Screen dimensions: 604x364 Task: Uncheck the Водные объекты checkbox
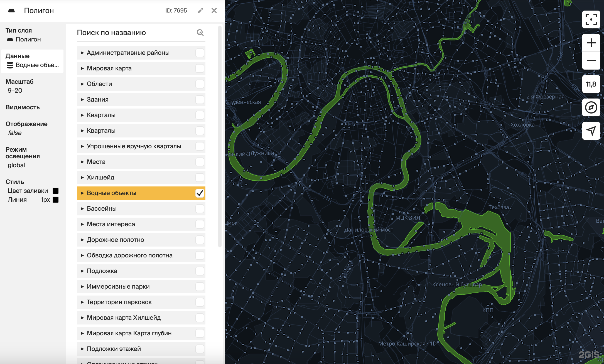200,193
